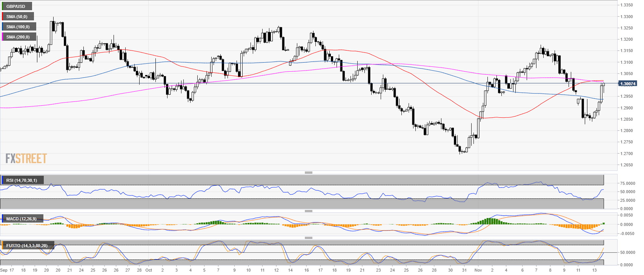Grab the divider handle above the RSI pane
The width and height of the screenshot is (644, 275).
click(x=309, y=172)
